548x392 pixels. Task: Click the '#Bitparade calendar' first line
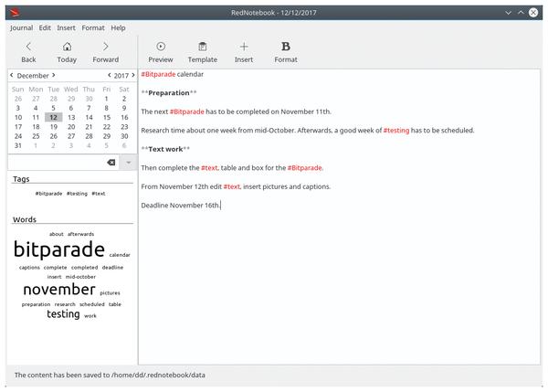[173, 74]
